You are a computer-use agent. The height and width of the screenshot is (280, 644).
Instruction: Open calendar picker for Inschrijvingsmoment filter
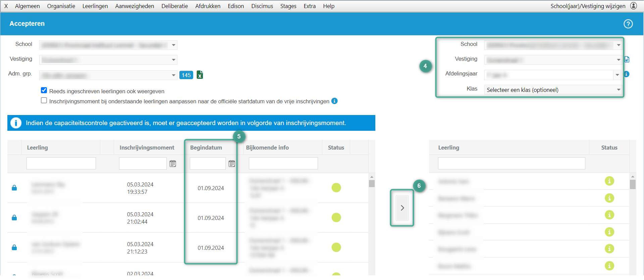(x=173, y=164)
